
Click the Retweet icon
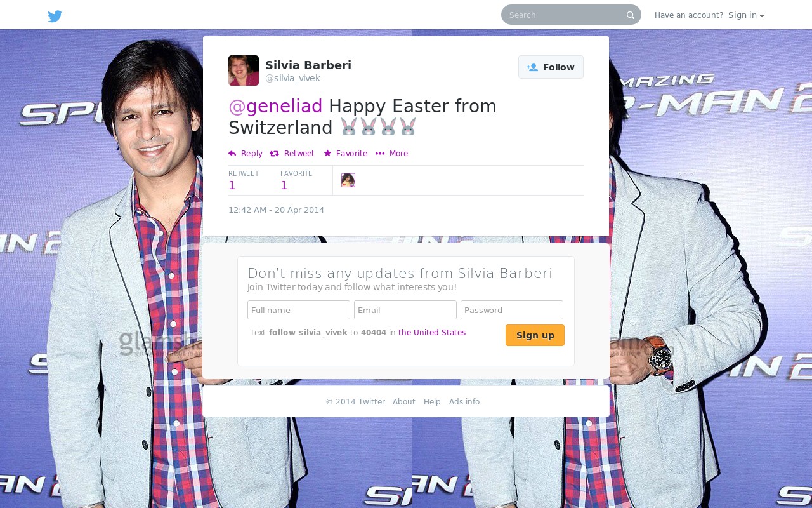(274, 154)
